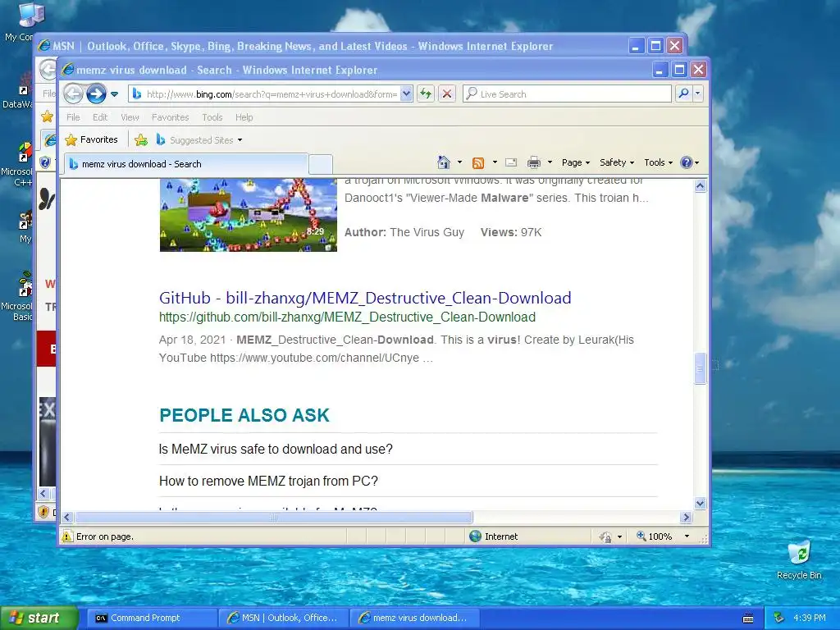Open the recent pages dropdown beside Forward

pyautogui.click(x=114, y=94)
